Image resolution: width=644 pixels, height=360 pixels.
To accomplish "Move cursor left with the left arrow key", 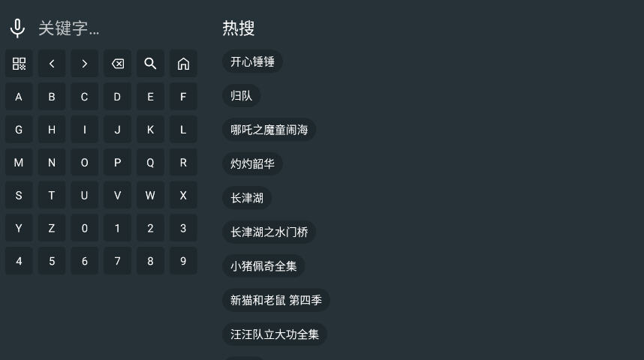I will (52, 64).
